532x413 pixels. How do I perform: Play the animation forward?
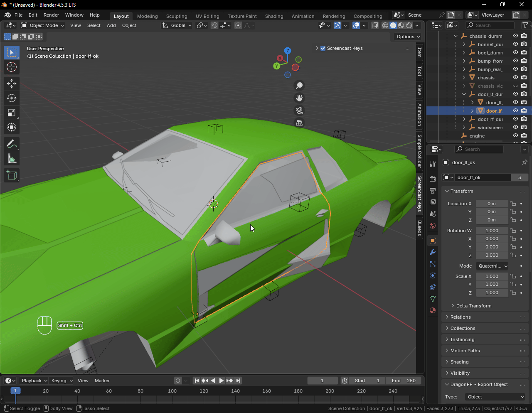pyautogui.click(x=221, y=381)
